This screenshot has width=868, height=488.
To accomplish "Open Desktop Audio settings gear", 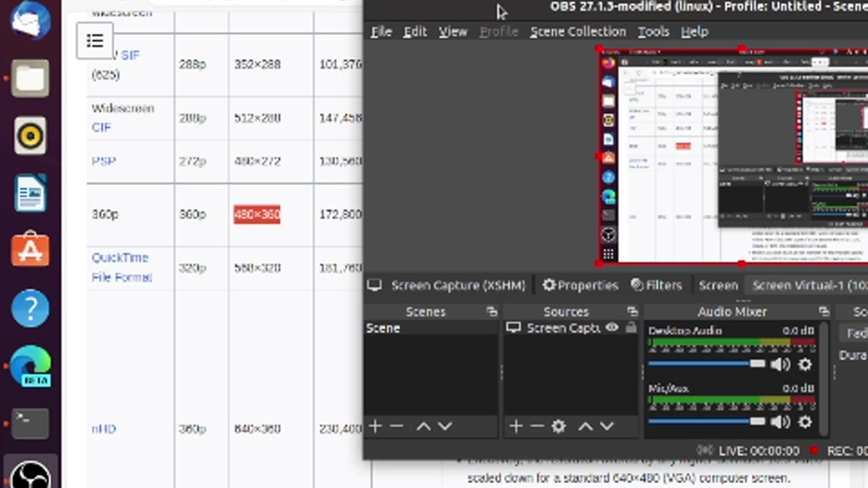I will 805,365.
